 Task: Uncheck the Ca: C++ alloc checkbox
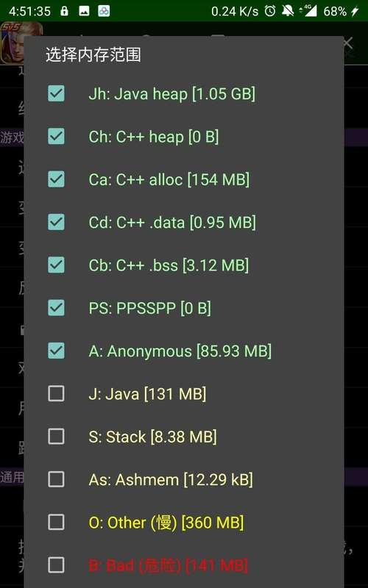click(56, 179)
